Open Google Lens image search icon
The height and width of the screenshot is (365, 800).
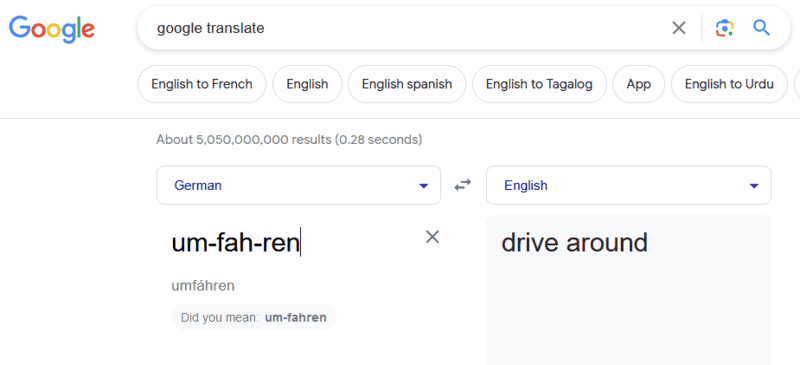point(724,28)
